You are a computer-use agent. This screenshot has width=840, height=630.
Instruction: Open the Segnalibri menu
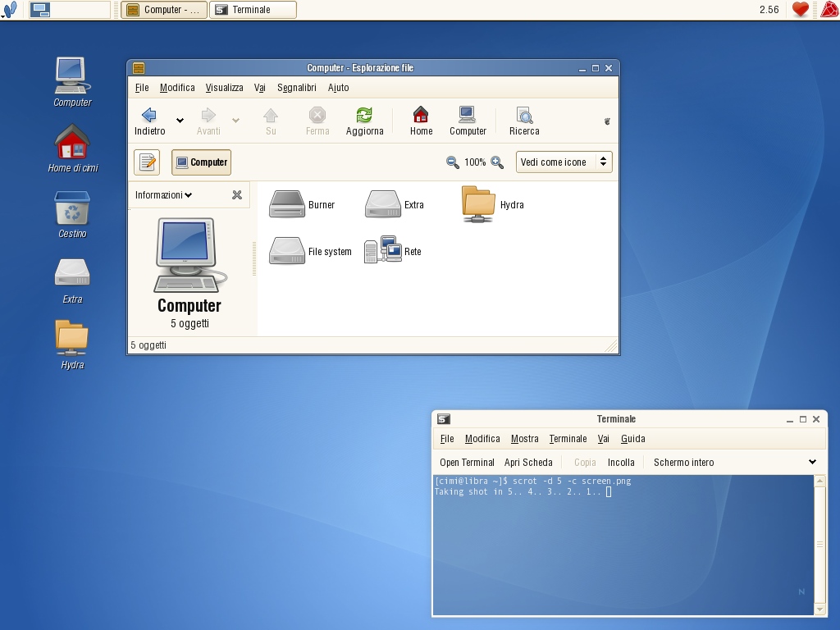[297, 87]
